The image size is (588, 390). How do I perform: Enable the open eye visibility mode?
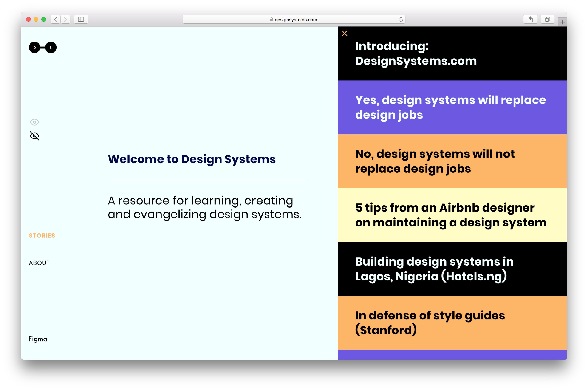[x=35, y=122]
